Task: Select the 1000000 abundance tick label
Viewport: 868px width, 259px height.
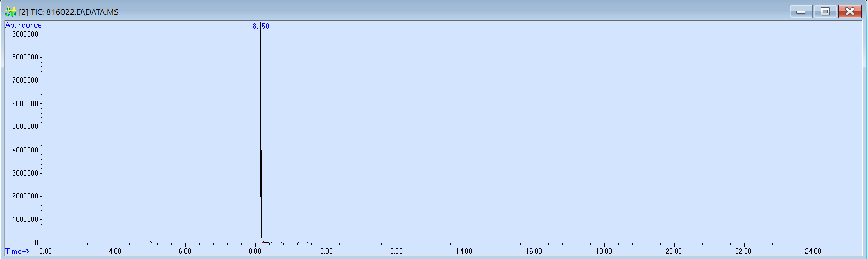Action: click(25, 219)
